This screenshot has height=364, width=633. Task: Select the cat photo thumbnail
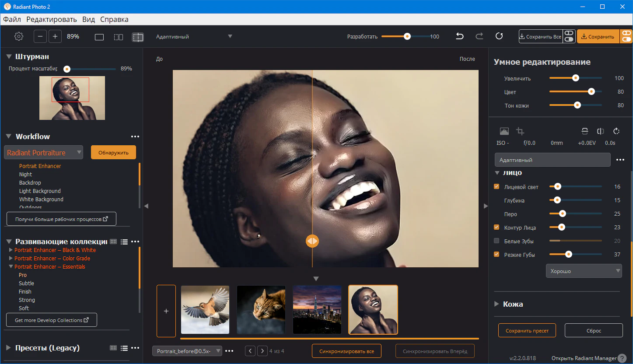tap(261, 310)
